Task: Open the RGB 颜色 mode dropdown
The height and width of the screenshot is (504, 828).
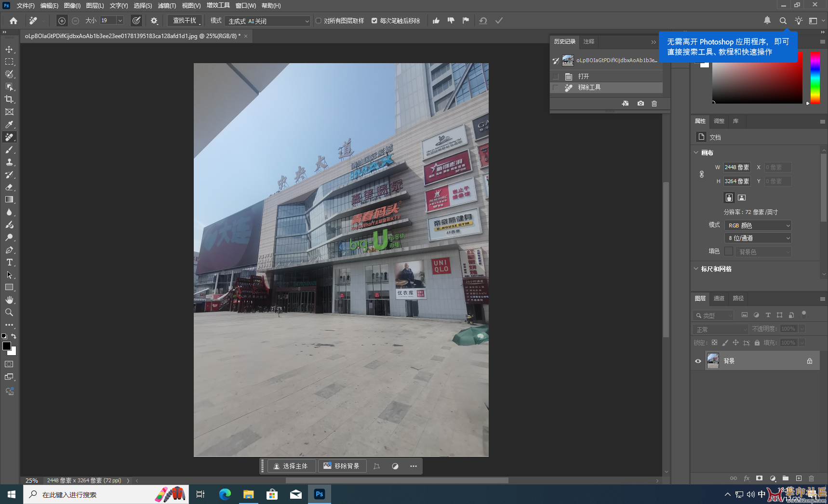Action: (x=758, y=225)
